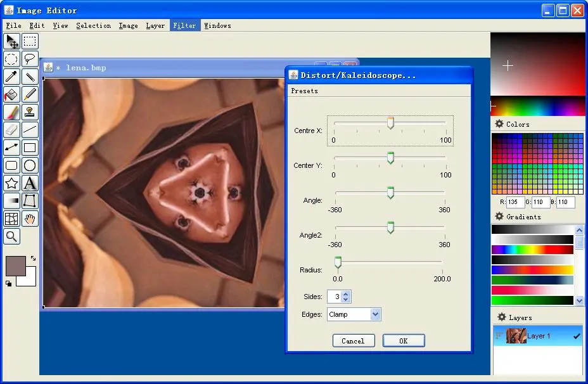
Task: Select the Move arrow tool
Action: [11, 41]
